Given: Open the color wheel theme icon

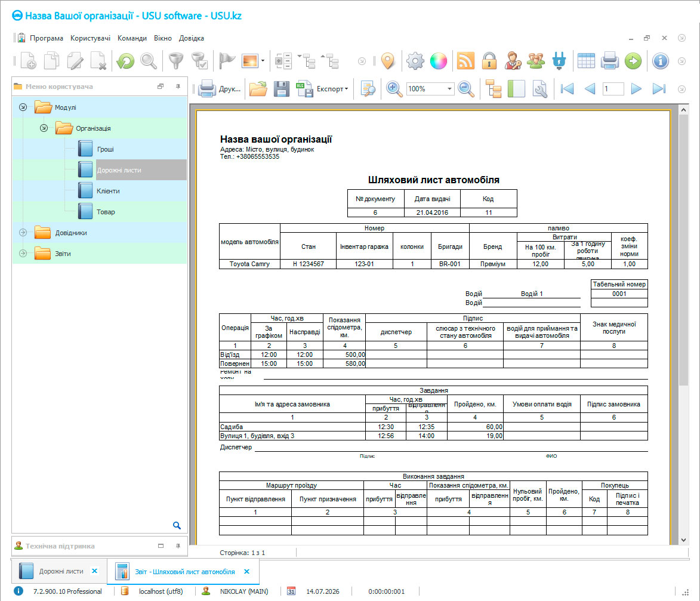Looking at the screenshot, I should pos(439,61).
